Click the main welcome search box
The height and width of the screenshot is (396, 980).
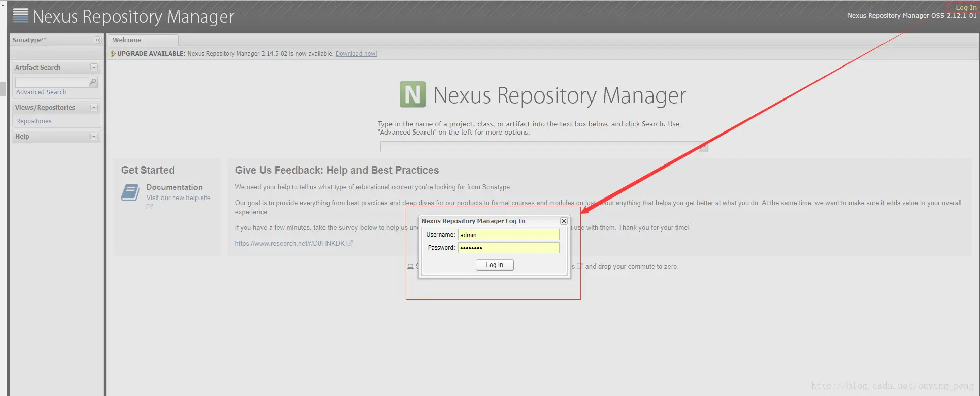pos(539,147)
